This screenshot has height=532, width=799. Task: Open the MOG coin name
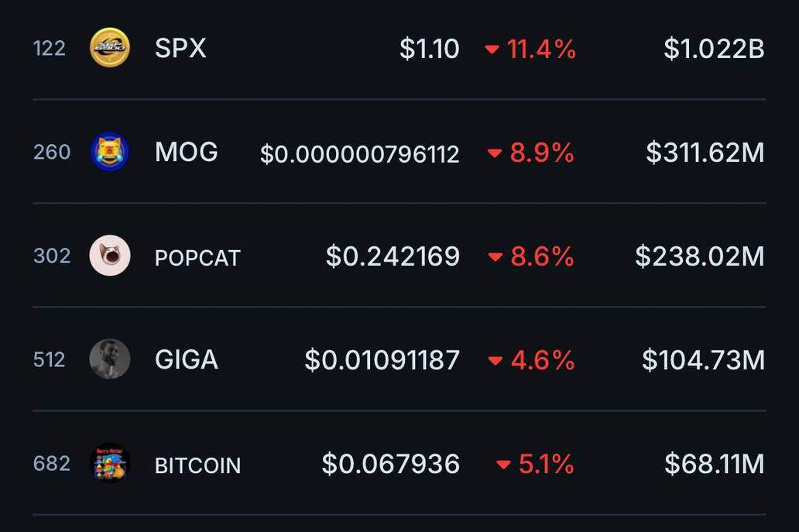click(186, 153)
